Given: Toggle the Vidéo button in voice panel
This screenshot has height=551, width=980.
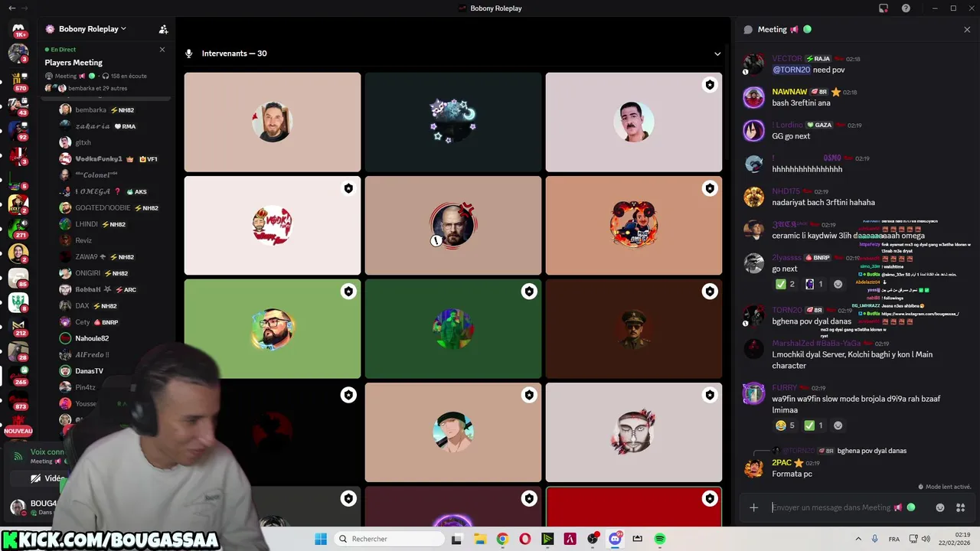Looking at the screenshot, I should pyautogui.click(x=48, y=478).
